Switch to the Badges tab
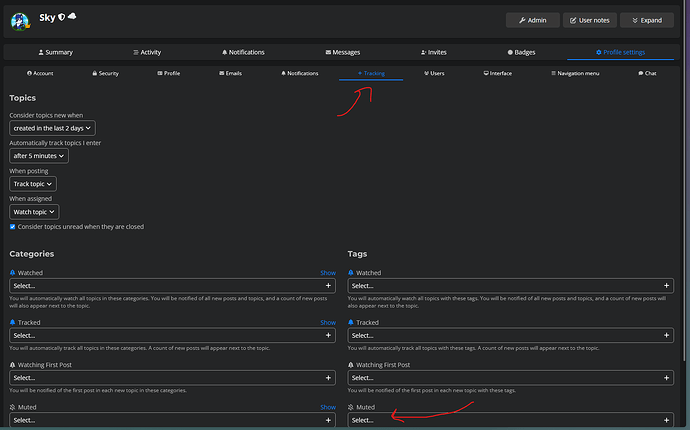This screenshot has height=430, width=690. pos(521,52)
